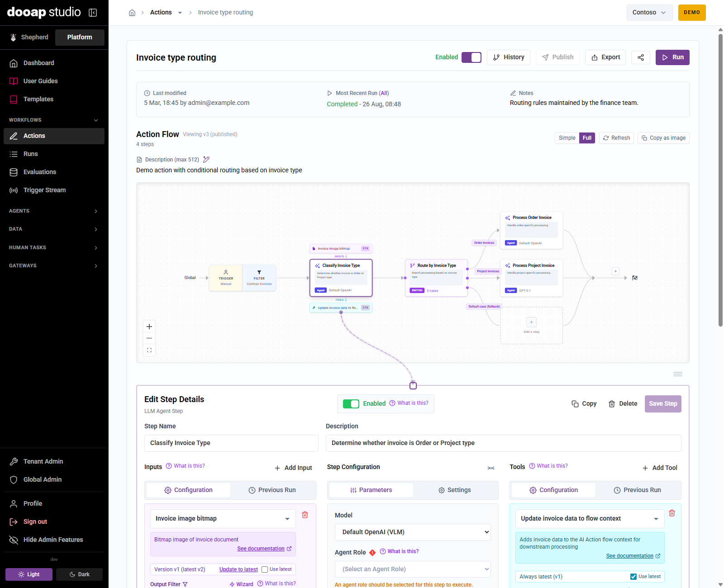724x588 pixels.
Task: Open Previous Run tab under Inputs
Action: pos(272,490)
